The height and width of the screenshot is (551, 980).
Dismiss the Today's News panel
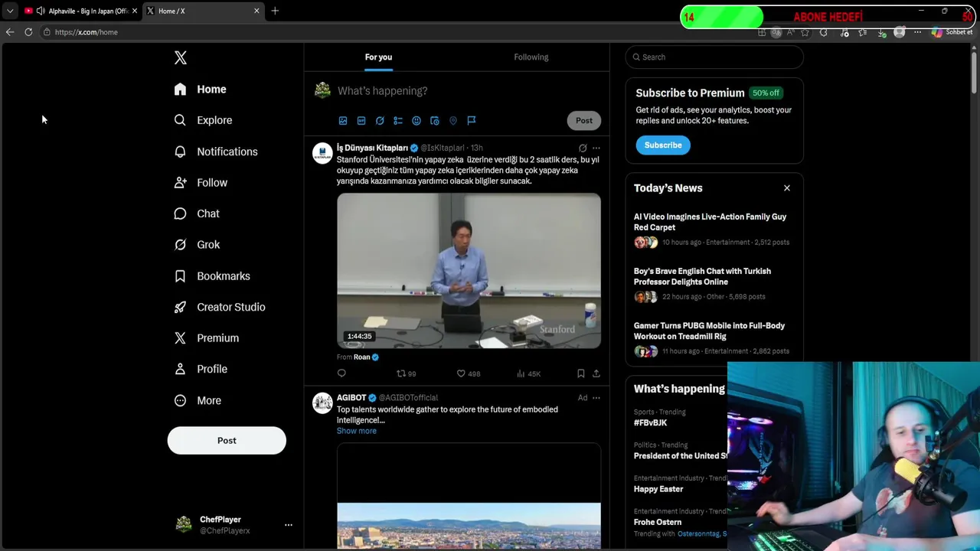pos(786,188)
